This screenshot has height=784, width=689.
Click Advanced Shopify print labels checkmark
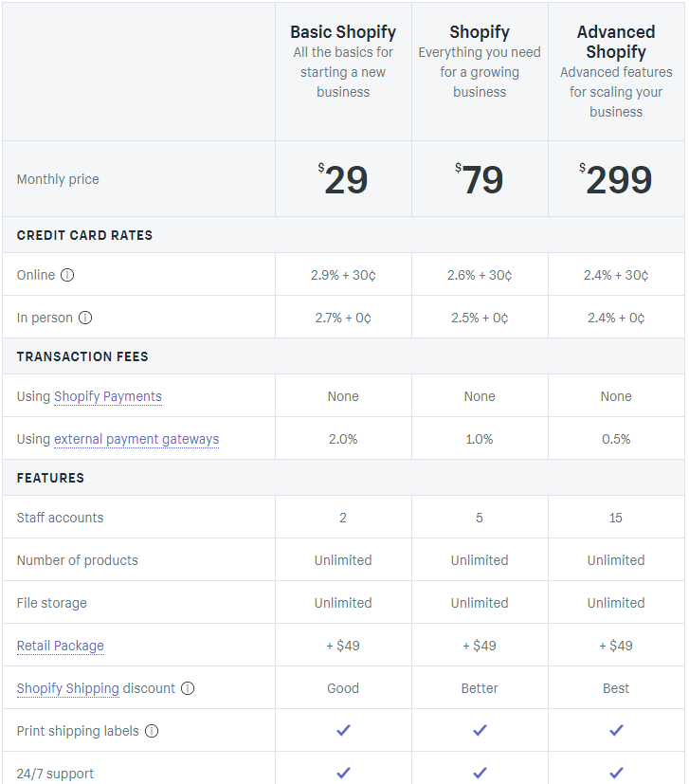pos(616,731)
